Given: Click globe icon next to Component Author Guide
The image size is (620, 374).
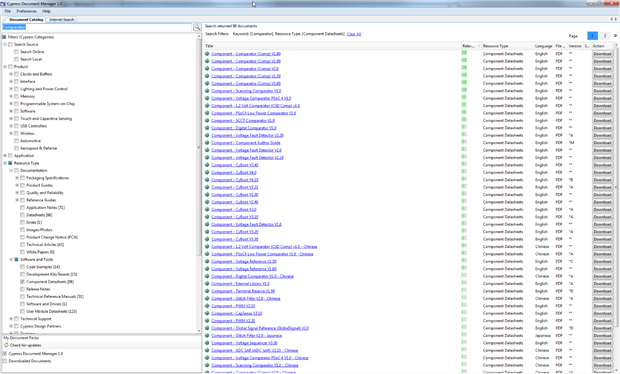Looking at the screenshot, I should coord(207,143).
